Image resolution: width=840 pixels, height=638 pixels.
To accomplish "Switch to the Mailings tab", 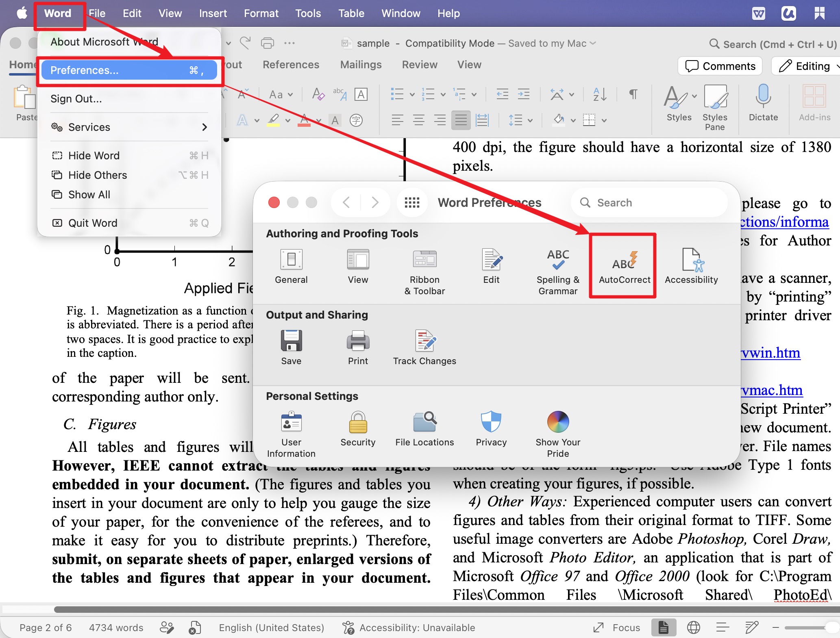I will pos(361,65).
